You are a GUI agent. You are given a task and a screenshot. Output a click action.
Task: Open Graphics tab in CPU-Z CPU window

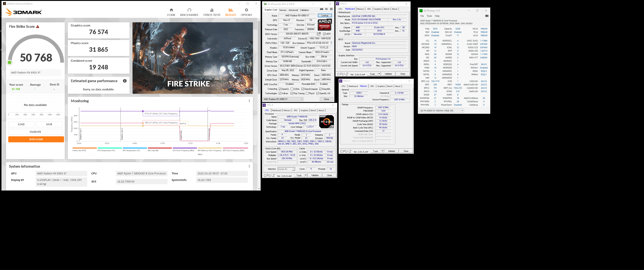click(x=304, y=110)
